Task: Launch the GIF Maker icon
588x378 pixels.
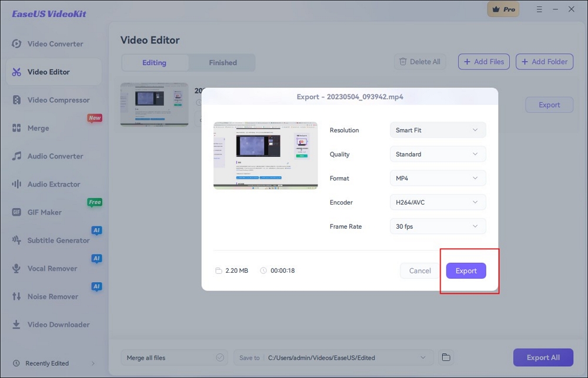Action: [16, 212]
